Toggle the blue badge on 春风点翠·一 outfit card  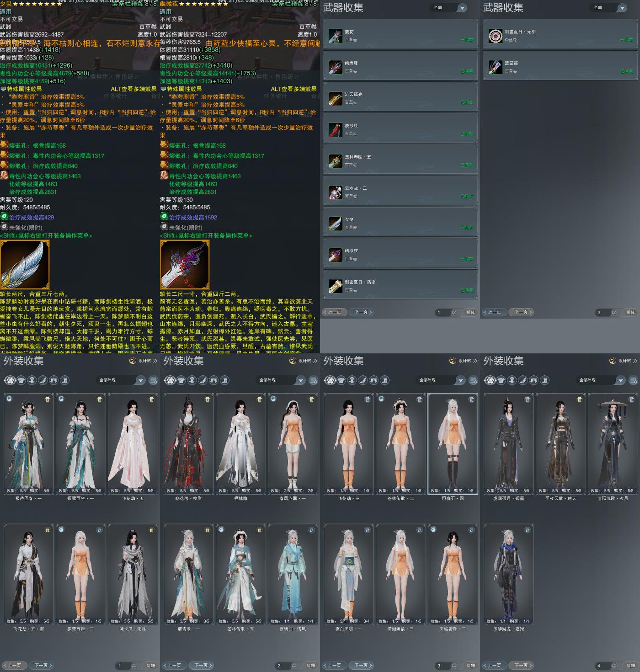tap(273, 399)
